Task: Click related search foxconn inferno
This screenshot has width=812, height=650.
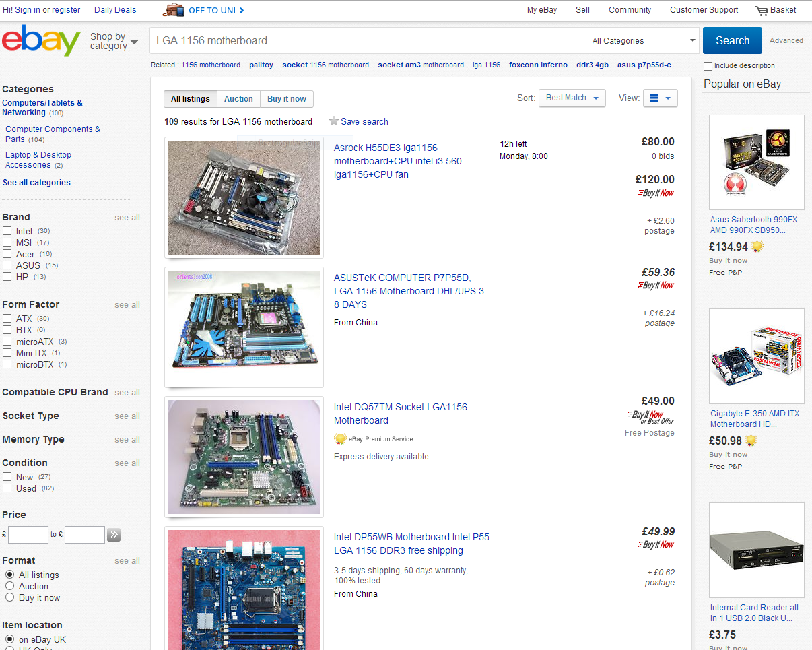Action: pyautogui.click(x=538, y=65)
